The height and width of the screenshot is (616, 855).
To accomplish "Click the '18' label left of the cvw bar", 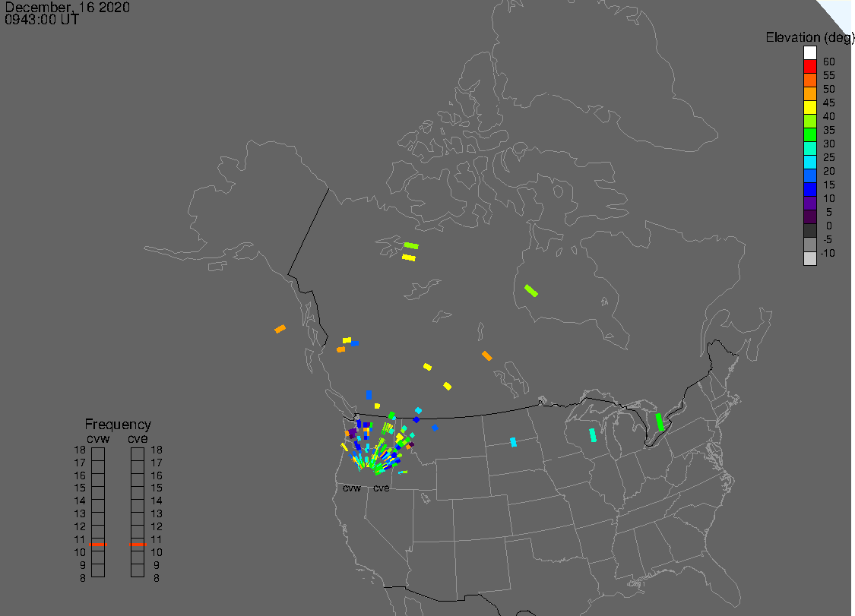I will pyautogui.click(x=80, y=450).
